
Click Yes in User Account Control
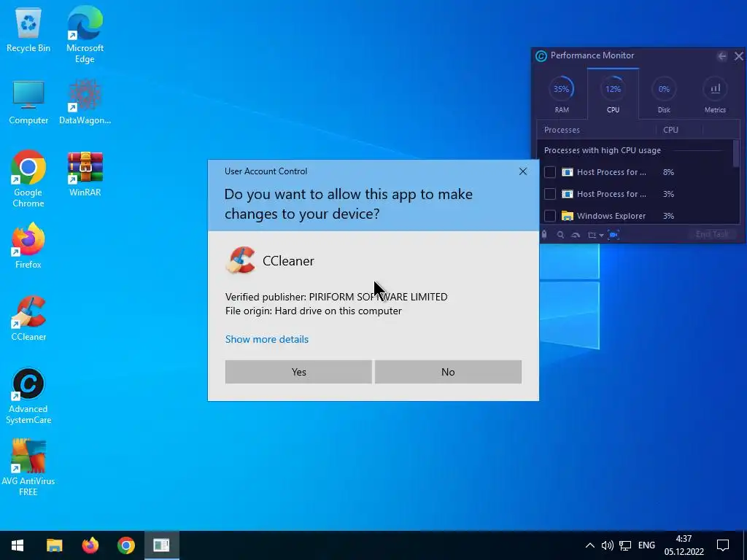point(298,372)
